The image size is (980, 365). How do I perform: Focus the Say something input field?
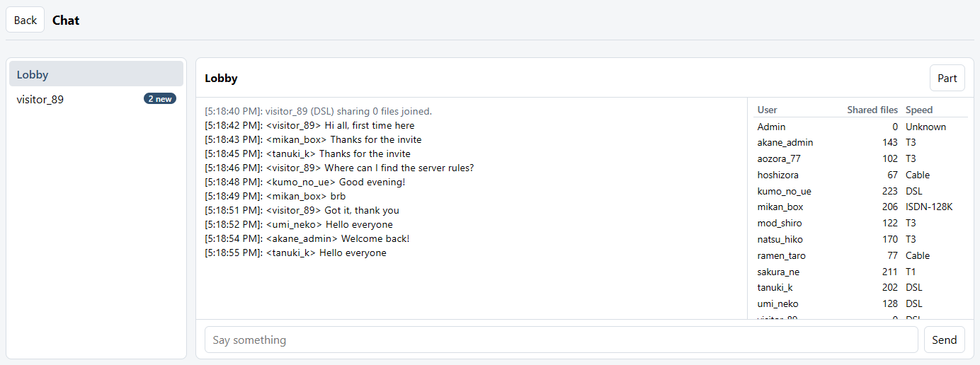tap(562, 340)
